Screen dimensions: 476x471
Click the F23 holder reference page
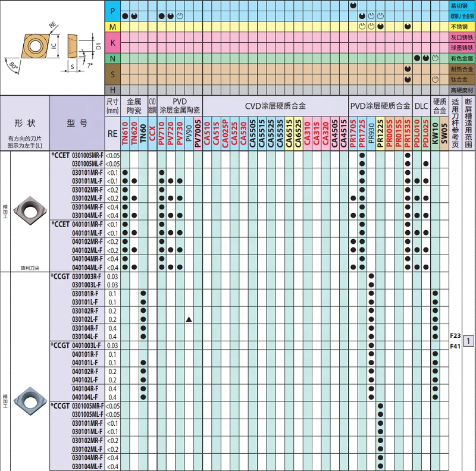(455, 335)
